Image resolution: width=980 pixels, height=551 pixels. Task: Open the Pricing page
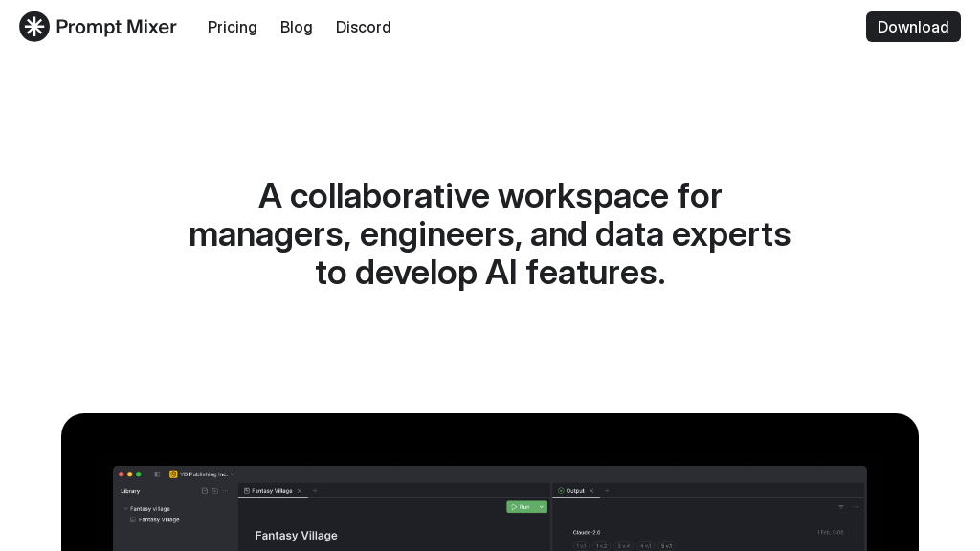[232, 27]
